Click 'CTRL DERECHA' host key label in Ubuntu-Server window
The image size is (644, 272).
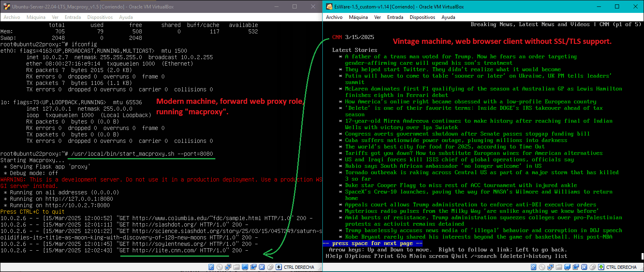(299, 267)
